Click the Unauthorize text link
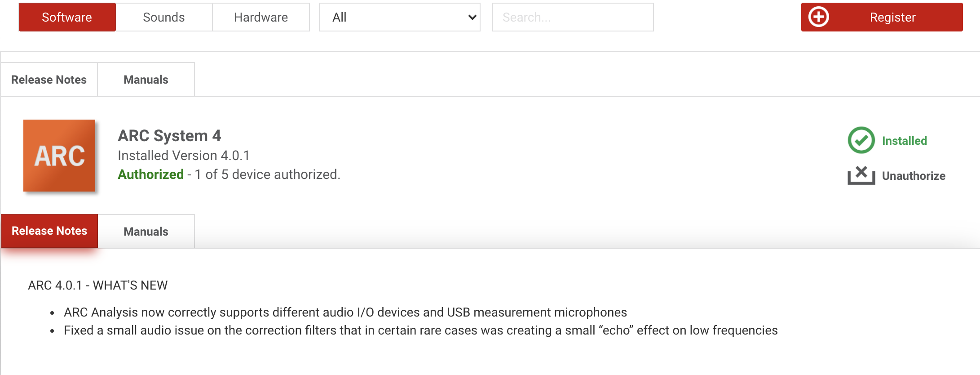Screen dimensions: 980x375 point(914,176)
